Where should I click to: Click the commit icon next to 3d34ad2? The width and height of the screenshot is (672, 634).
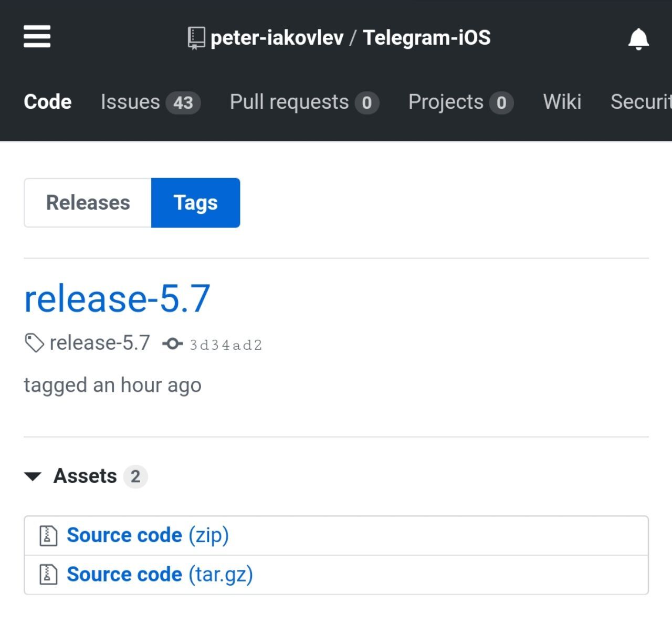pos(173,344)
